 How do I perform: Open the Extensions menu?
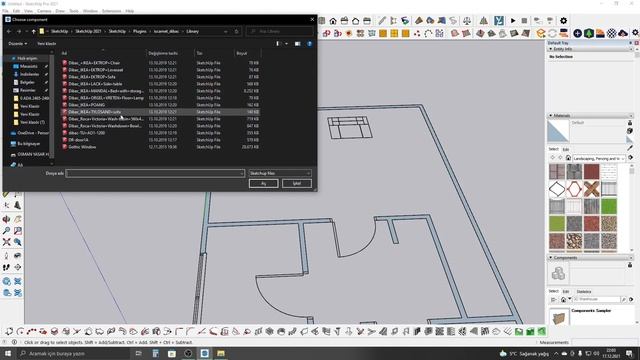(111, 11)
